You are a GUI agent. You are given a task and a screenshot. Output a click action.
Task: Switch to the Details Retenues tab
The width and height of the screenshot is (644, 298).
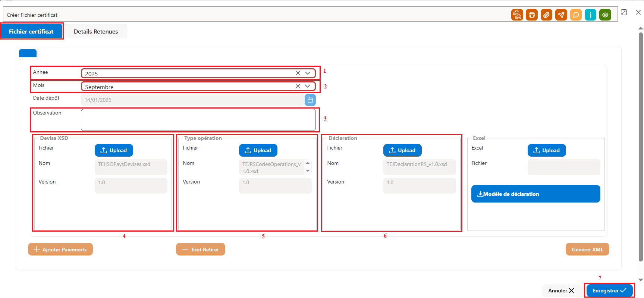[x=96, y=31]
